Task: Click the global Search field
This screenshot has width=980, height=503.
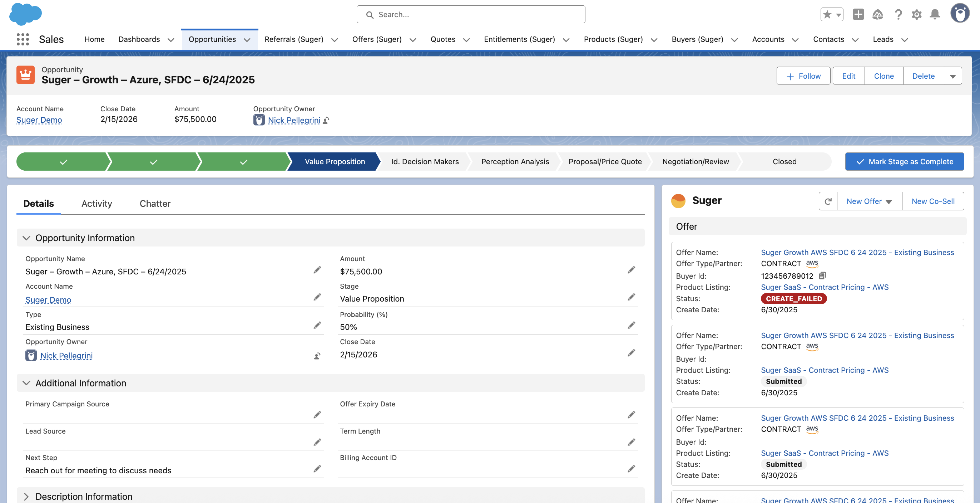Action: (x=471, y=14)
